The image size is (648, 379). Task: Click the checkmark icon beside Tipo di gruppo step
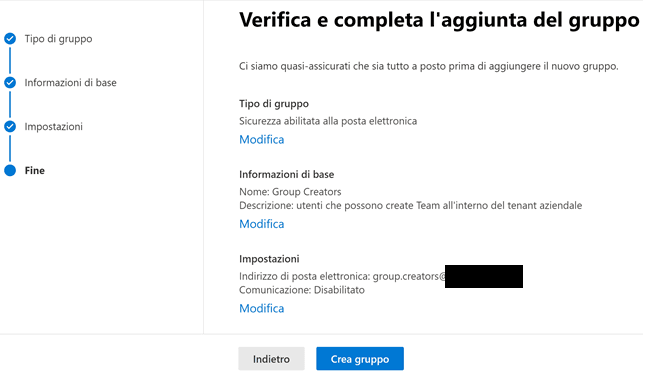tap(10, 39)
